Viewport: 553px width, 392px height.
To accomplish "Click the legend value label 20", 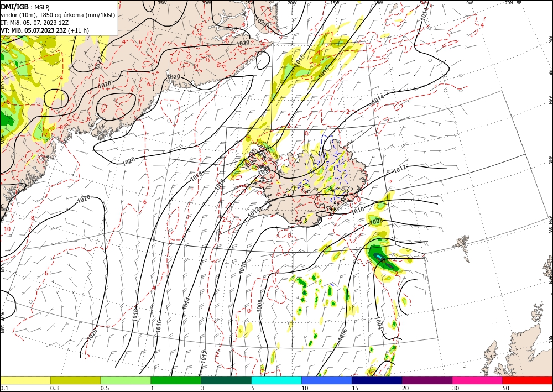I will point(405,388).
